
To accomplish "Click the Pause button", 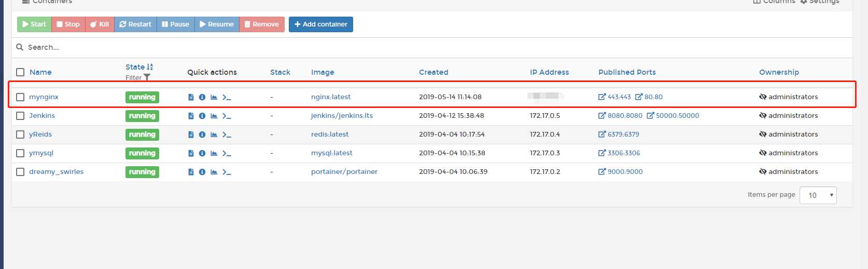I will coord(175,24).
